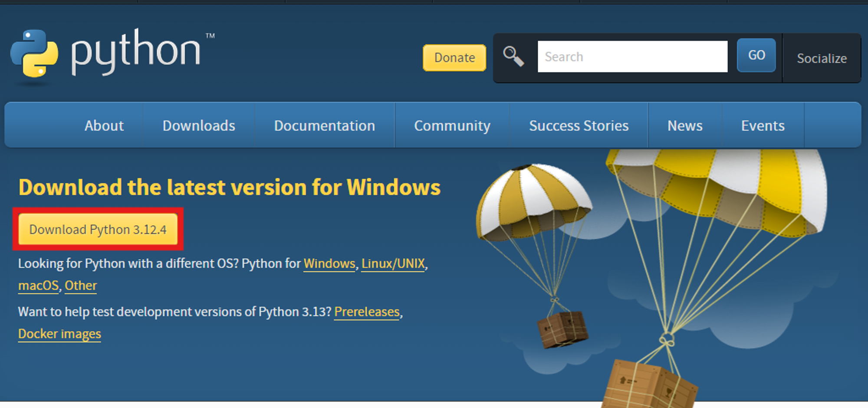
Task: Follow the Other platforms link
Action: click(x=81, y=286)
